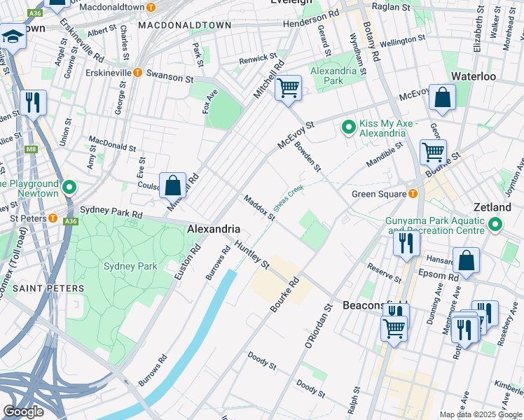The height and width of the screenshot is (420, 524).
Task: Click shopping cart marker beside Alexandria Park
Action: click(x=287, y=89)
